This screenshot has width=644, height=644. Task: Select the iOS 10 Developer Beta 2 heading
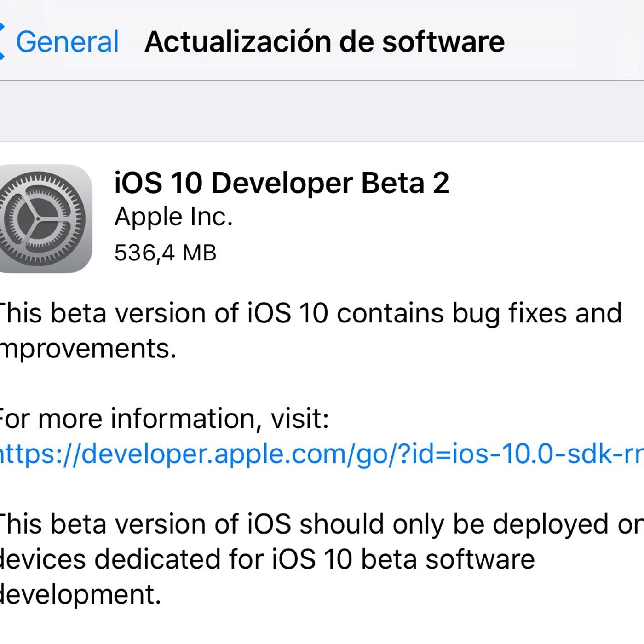281,183
